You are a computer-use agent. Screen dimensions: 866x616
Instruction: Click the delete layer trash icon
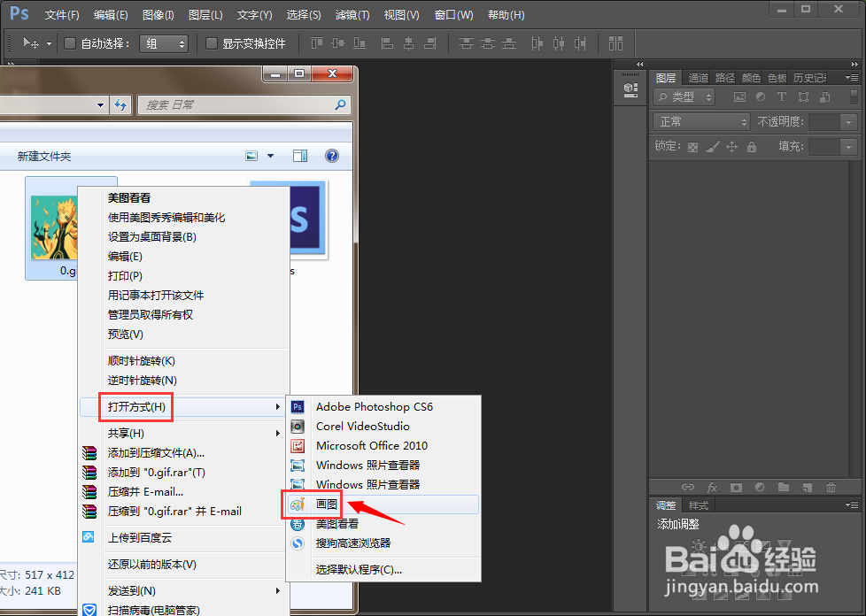[831, 488]
